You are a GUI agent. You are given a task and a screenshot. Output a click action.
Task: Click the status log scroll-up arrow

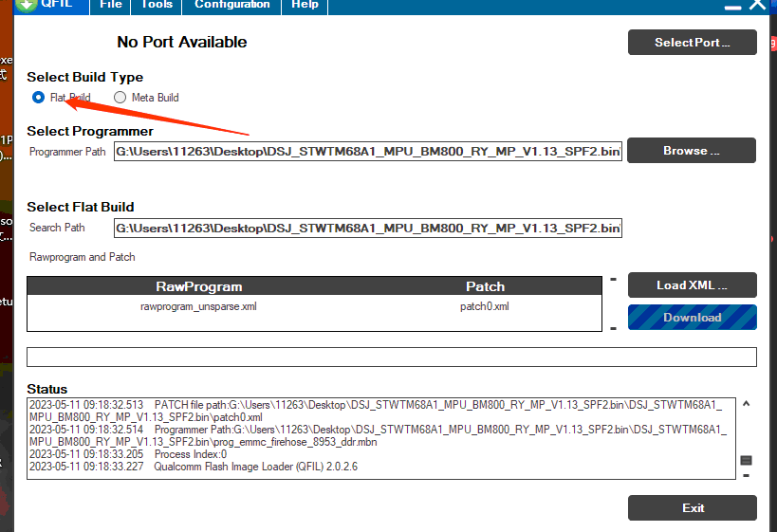click(746, 404)
